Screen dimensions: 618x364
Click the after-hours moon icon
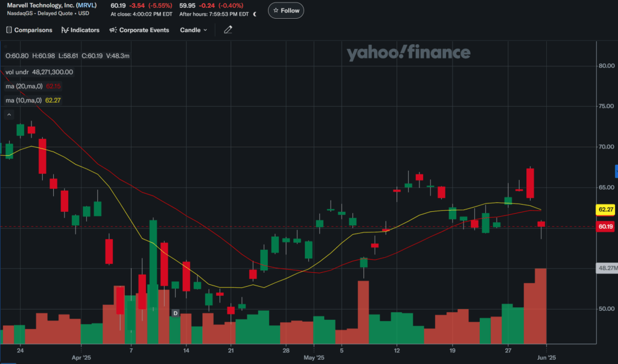(x=255, y=14)
